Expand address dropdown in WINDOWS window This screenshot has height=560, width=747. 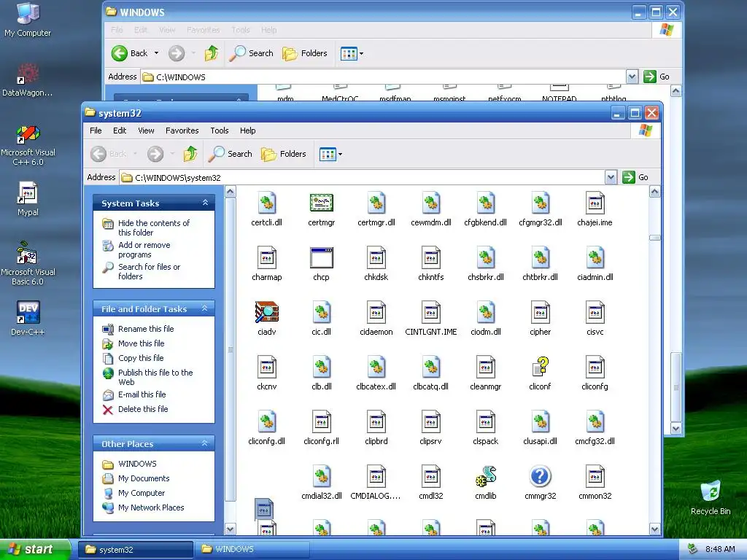[632, 77]
